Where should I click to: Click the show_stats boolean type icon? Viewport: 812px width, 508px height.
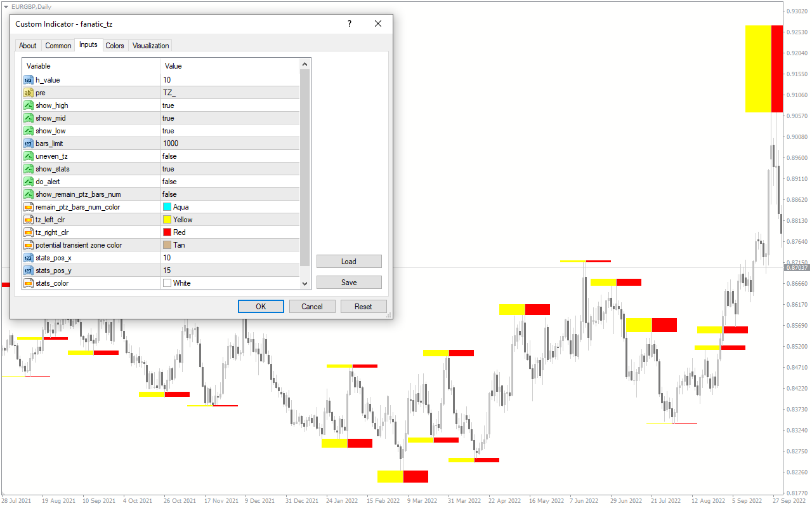28,169
